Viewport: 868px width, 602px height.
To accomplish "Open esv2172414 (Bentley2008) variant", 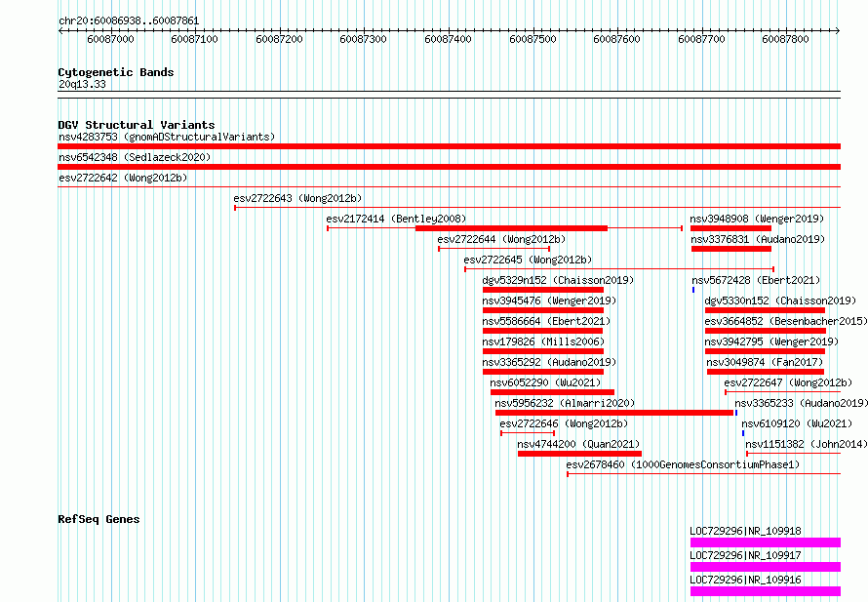I will pos(396,219).
